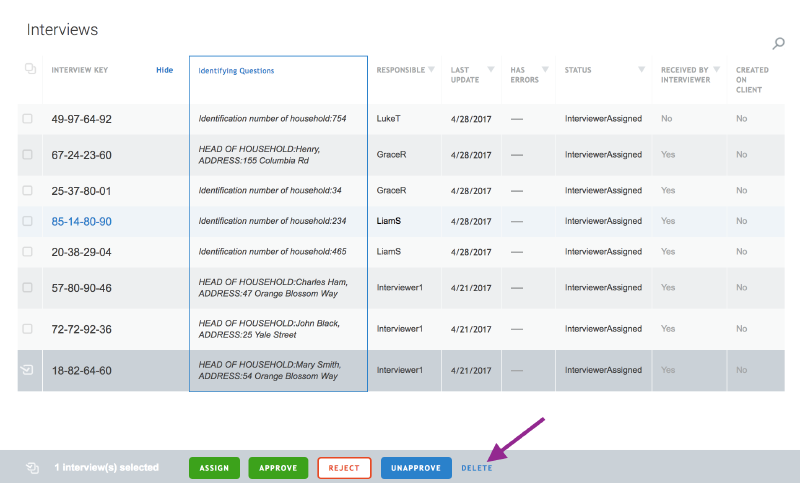Click the Delete link in action bar
Viewport: 800px width, 483px height.
tap(476, 468)
